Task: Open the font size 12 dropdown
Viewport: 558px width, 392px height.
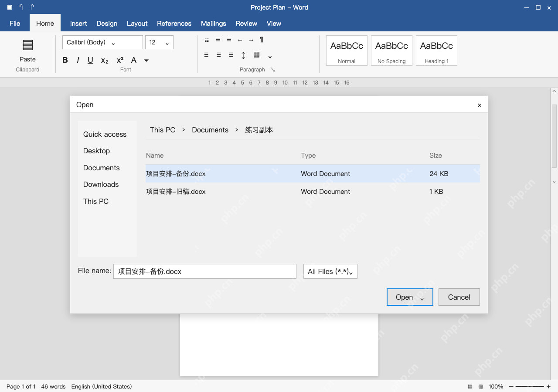Action: click(x=159, y=42)
